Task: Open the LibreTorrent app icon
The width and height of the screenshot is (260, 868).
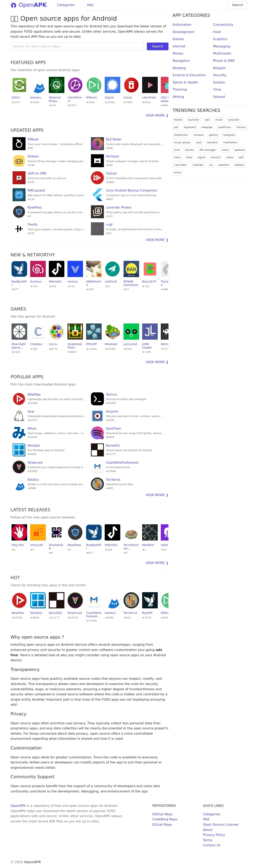Action: (75, 85)
